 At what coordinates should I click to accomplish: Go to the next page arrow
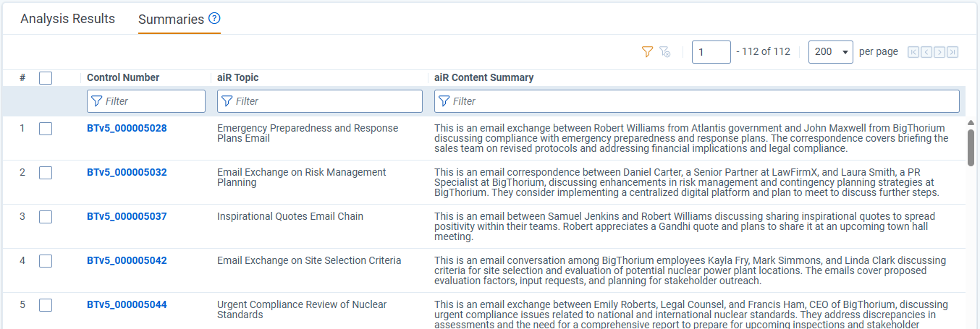coord(939,52)
